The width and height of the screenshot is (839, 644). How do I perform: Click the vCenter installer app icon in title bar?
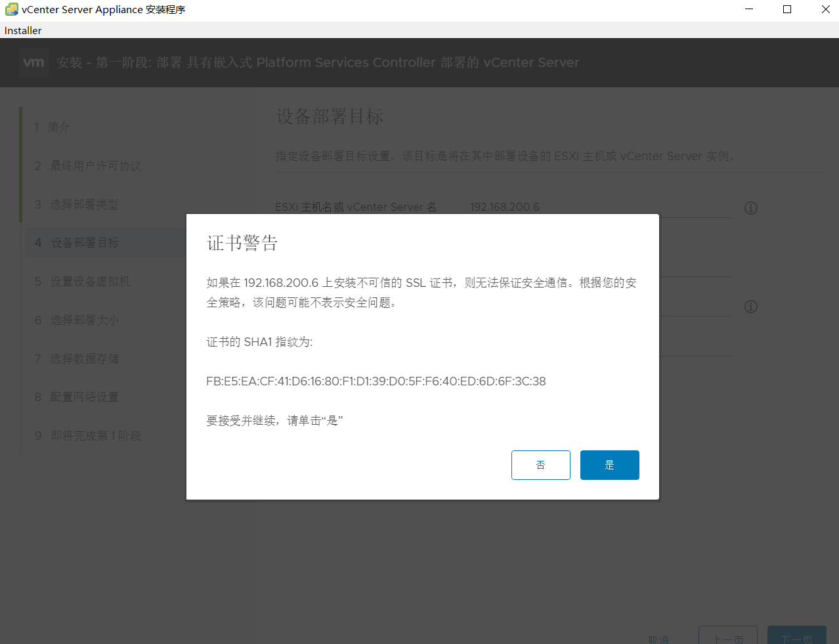pos(11,9)
